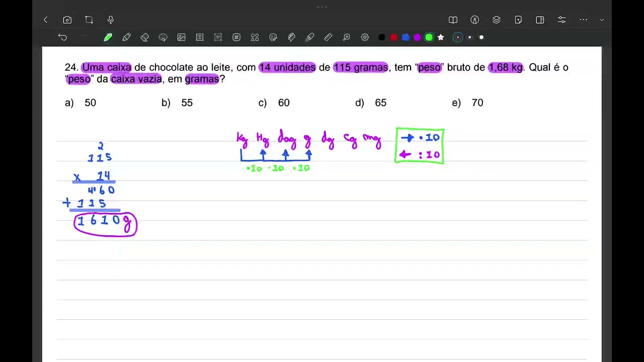Select the shapes tool
The image size is (644, 362).
click(x=255, y=37)
